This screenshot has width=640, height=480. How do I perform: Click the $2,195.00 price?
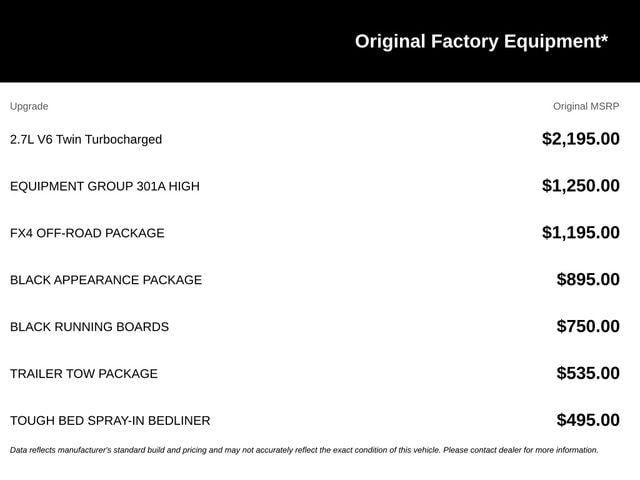click(581, 139)
